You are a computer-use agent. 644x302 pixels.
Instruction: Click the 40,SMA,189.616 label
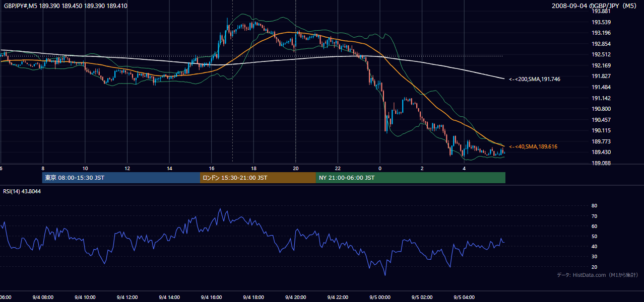[x=533, y=146]
